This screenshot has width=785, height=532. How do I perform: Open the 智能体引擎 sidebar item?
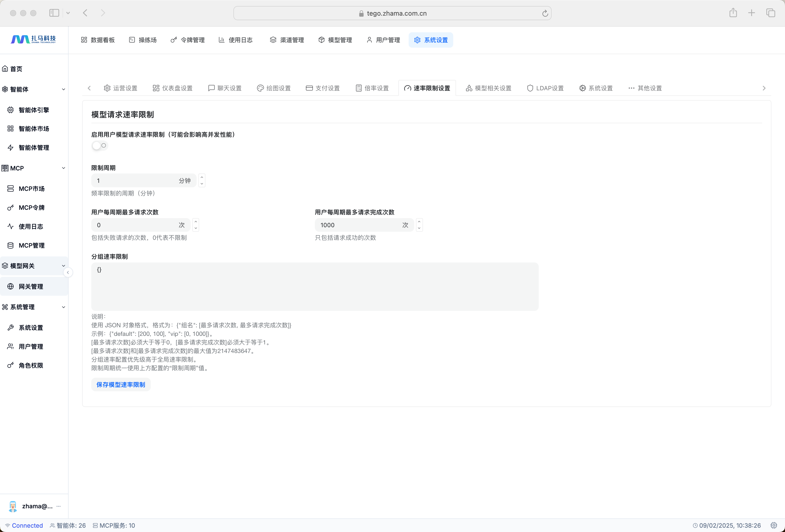[x=34, y=110]
